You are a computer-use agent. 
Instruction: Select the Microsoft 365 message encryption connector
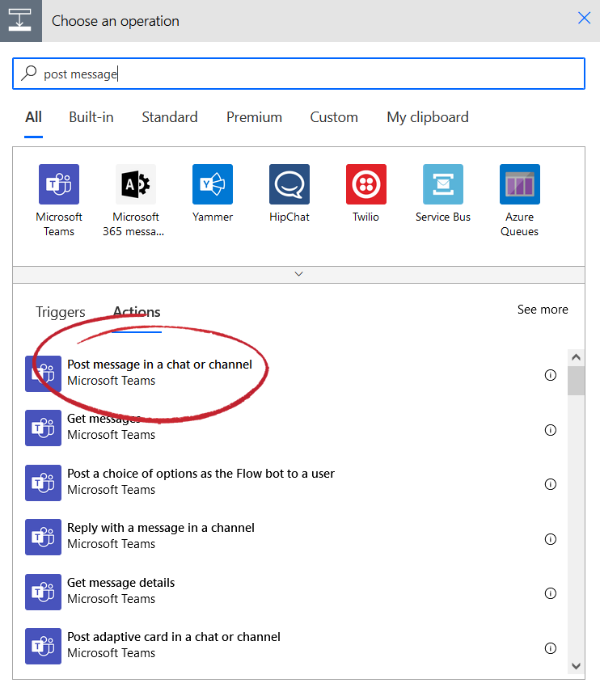[136, 184]
